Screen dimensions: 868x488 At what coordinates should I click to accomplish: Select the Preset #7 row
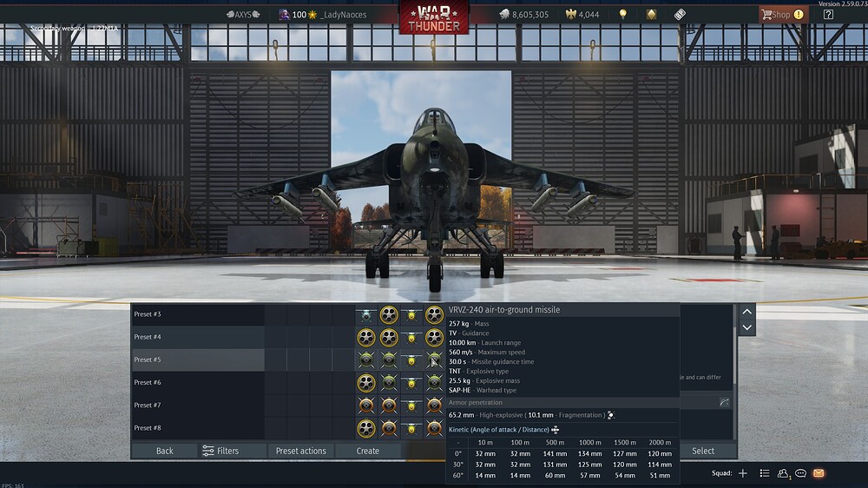(198, 405)
